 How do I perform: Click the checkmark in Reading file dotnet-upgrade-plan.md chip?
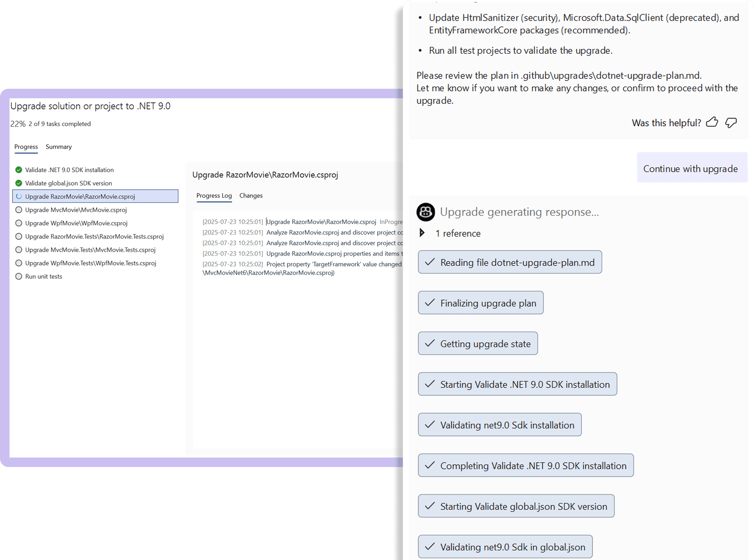(430, 262)
